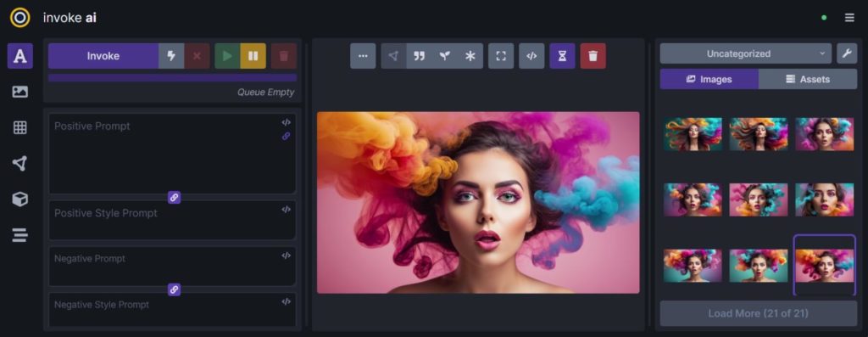The width and height of the screenshot is (868, 337).
Task: Open the Unified Canvas grid tab
Action: click(x=20, y=127)
